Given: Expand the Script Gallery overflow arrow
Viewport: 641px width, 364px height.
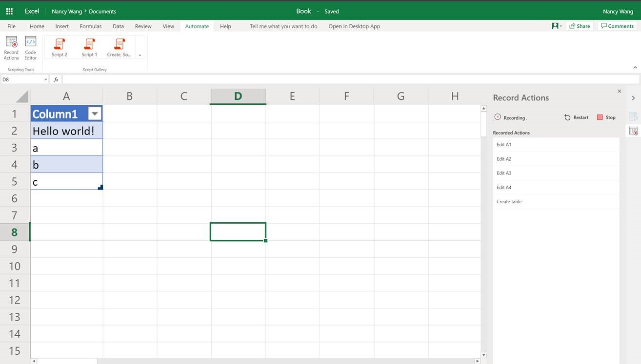Looking at the screenshot, I should (140, 55).
